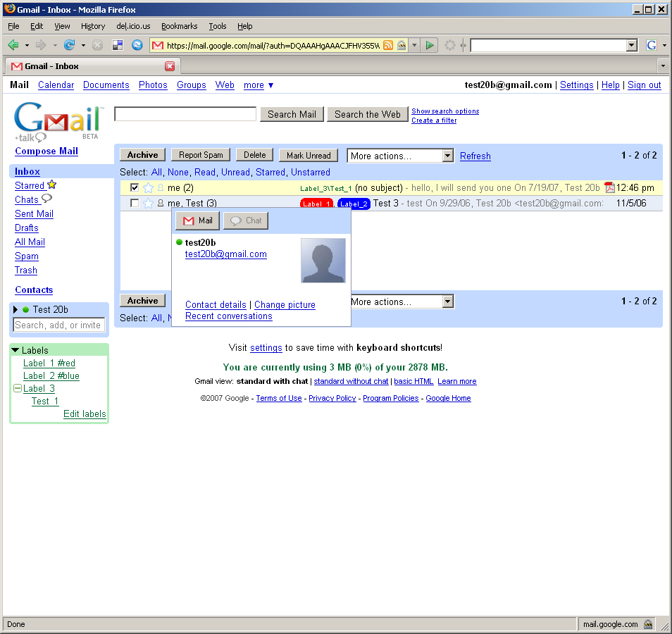Click the Gmail logo

point(58,121)
